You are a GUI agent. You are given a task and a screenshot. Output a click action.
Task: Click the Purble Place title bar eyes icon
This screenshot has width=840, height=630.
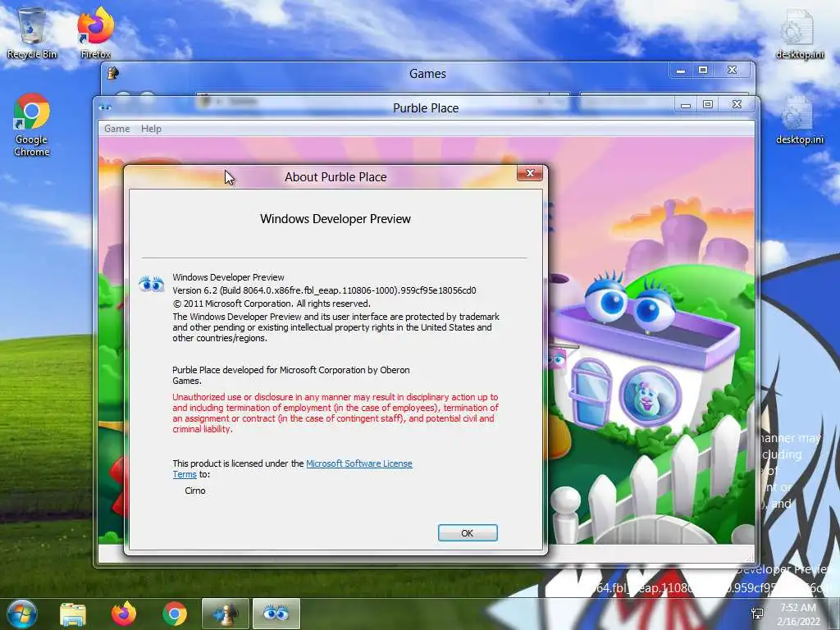(106, 107)
